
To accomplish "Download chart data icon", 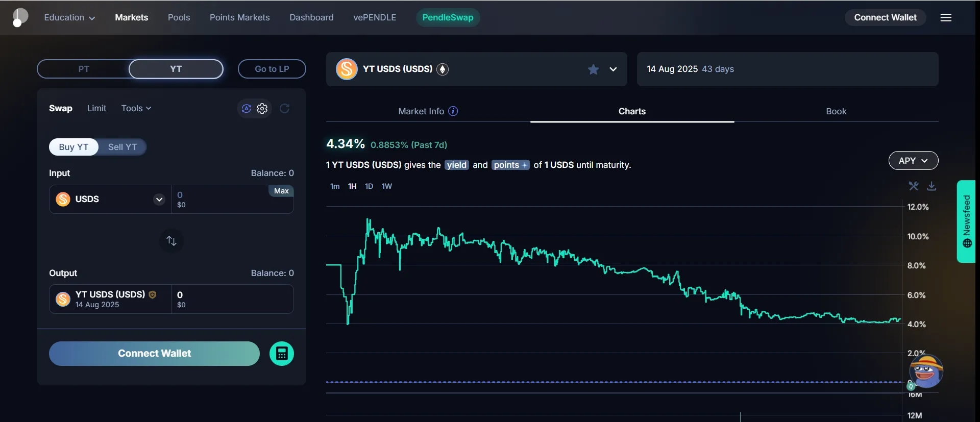I will click(x=932, y=186).
